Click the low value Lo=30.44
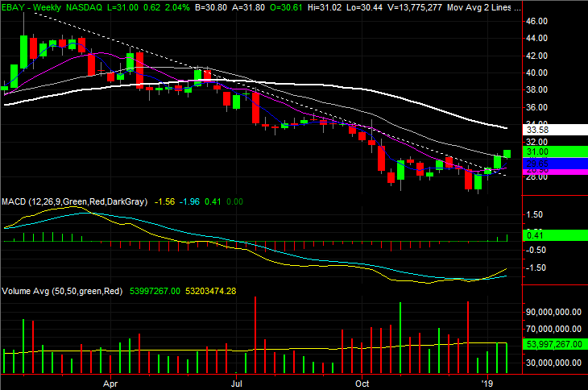The height and width of the screenshot is (390, 588). pos(365,7)
